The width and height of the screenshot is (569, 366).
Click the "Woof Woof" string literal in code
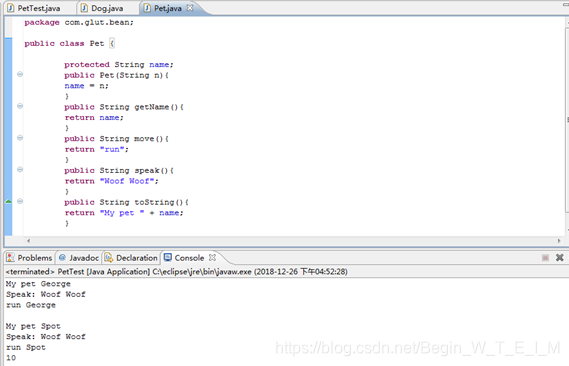(127, 181)
